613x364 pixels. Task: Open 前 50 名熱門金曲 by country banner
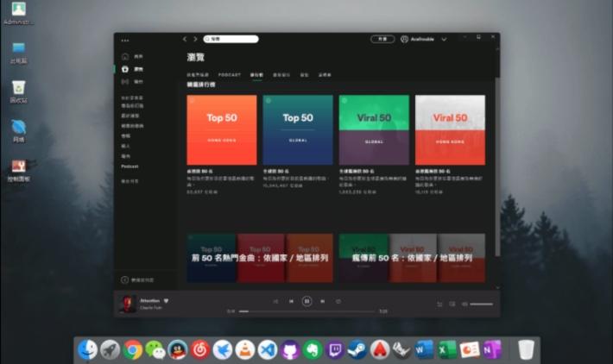[x=260, y=258]
